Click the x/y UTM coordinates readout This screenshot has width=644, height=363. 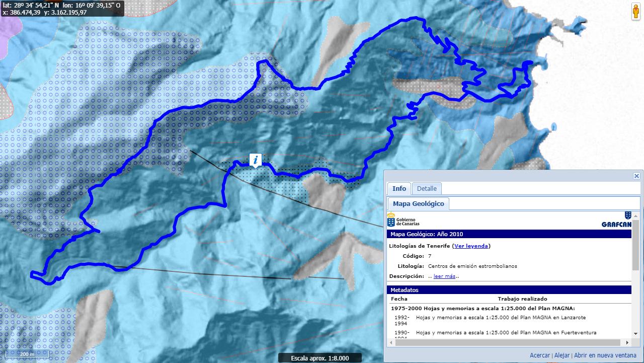[45, 12]
